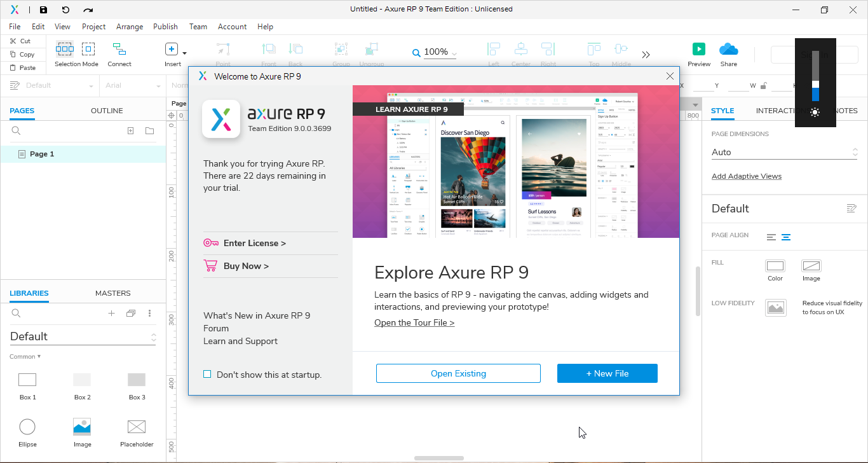The height and width of the screenshot is (463, 868).
Task: Click the Redo arrow icon
Action: (88, 10)
